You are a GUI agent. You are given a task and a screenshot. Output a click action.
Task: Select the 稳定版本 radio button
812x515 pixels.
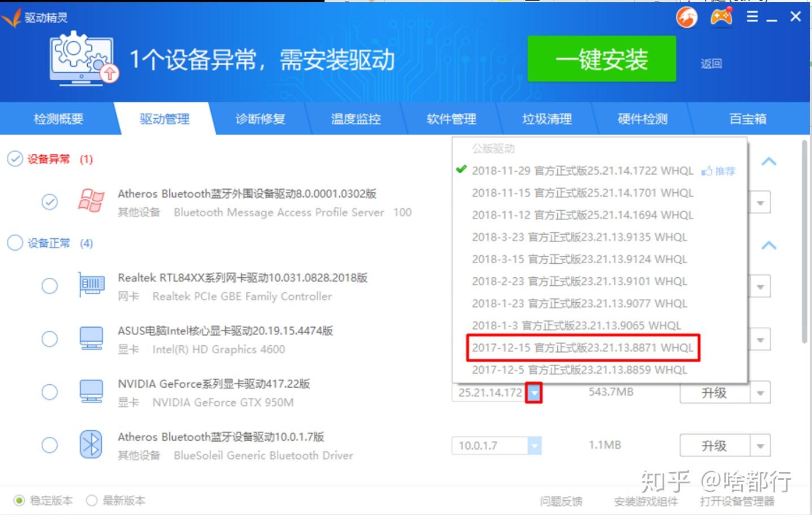[x=19, y=500]
